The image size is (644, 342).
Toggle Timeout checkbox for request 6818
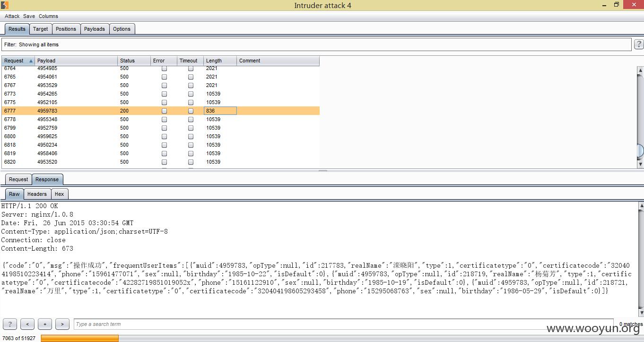(191, 145)
